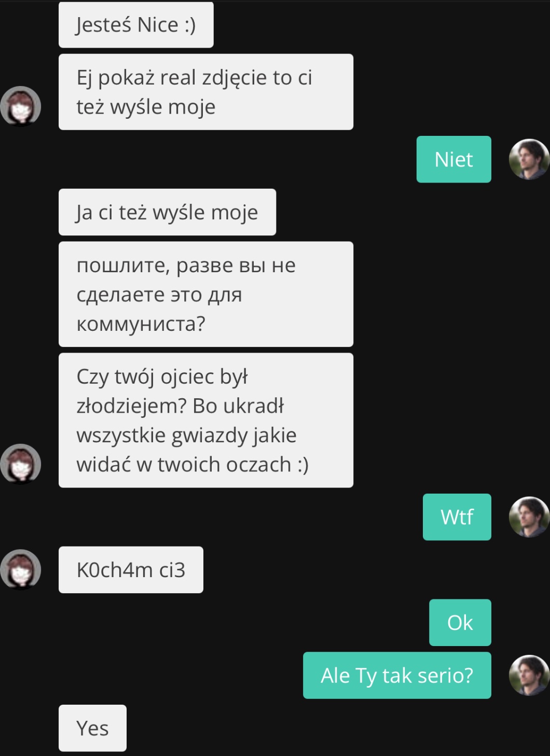Viewport: 550px width, 756px height.
Task: Select the 'Ale Ty tak serio?' message
Action: [x=397, y=675]
